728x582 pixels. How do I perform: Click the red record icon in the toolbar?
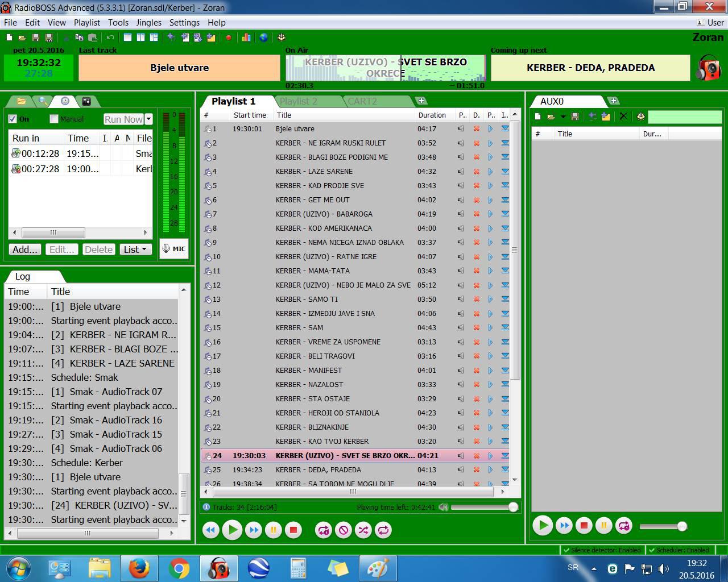(229, 38)
